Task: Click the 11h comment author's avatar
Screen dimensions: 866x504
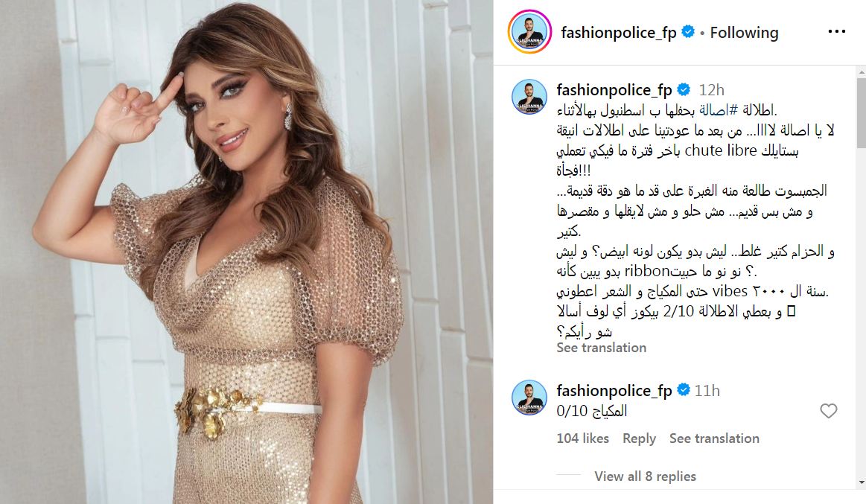Action: tap(529, 398)
